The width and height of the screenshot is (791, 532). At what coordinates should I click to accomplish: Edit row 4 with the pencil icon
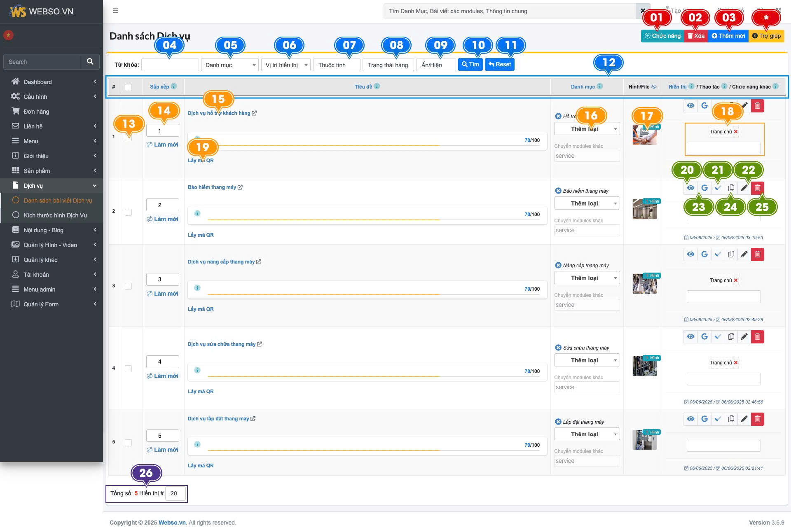click(744, 337)
